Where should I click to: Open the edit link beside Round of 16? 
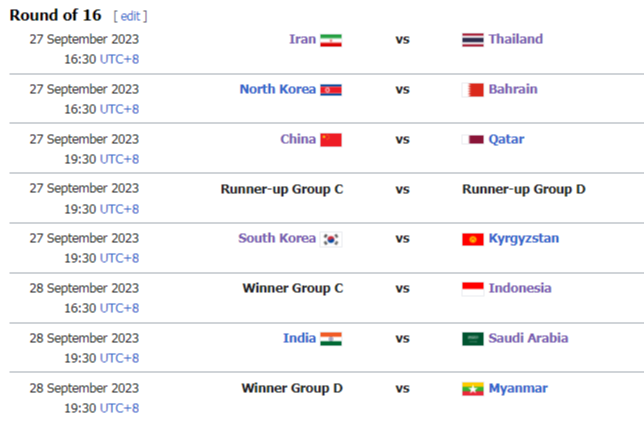[x=130, y=16]
